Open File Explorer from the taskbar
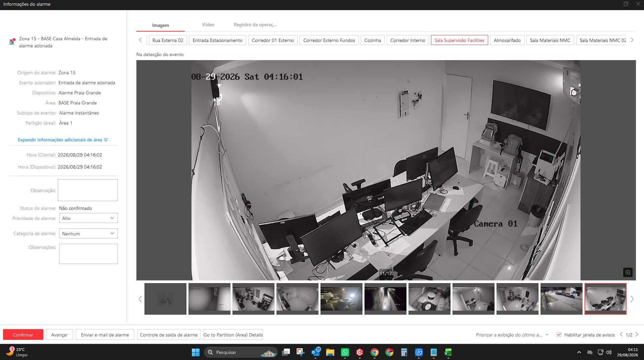The width and height of the screenshot is (644, 360). 330,352
